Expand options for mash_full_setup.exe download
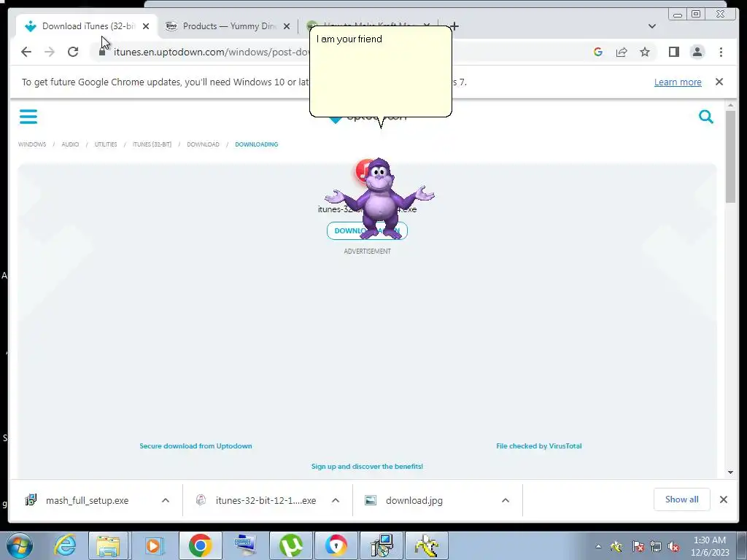747x560 pixels. 166,500
